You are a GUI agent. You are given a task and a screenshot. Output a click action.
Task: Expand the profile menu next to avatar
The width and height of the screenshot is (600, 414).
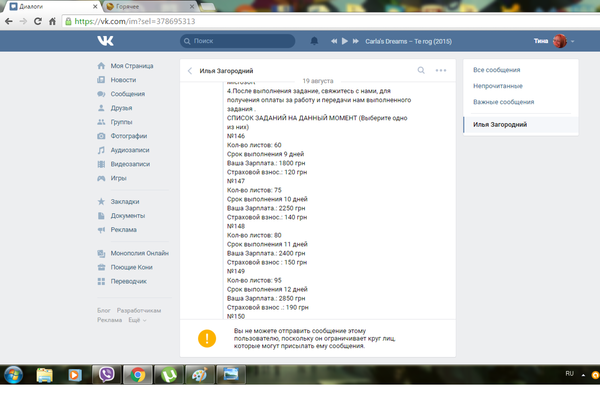click(573, 41)
